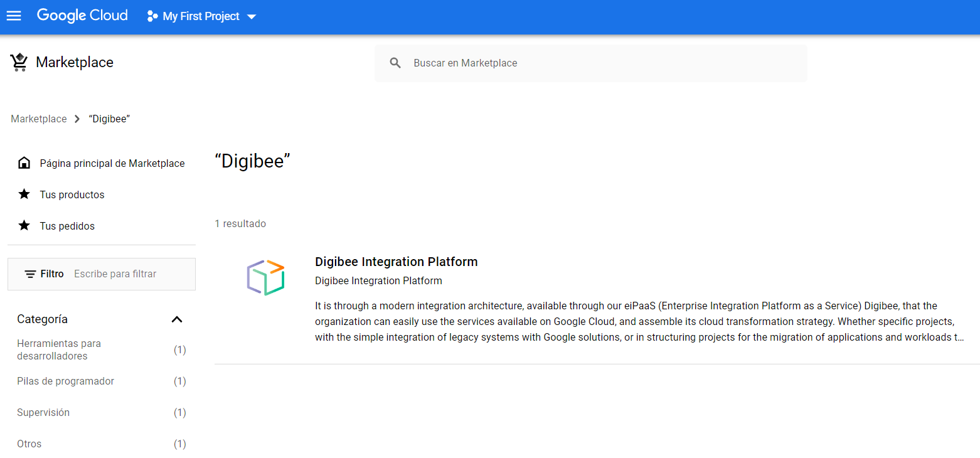
Task: Click the Marketplace breadcrumb link
Action: (x=39, y=119)
